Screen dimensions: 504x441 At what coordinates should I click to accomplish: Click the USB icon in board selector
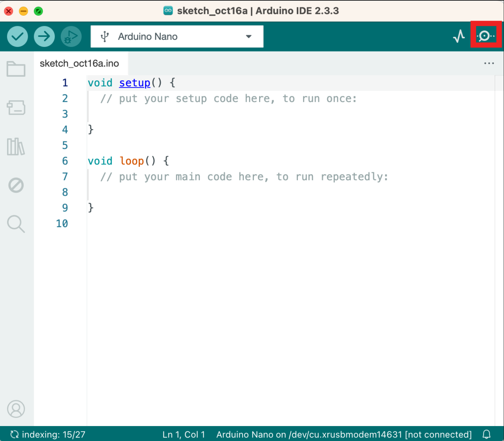pyautogui.click(x=104, y=36)
